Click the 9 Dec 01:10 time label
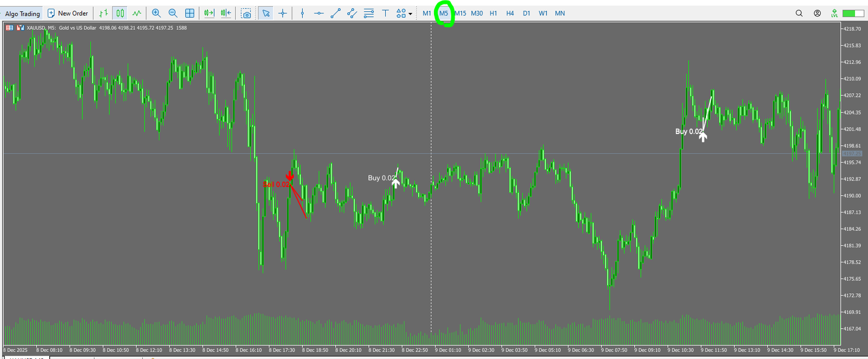The height and width of the screenshot is (359, 868). tap(448, 350)
